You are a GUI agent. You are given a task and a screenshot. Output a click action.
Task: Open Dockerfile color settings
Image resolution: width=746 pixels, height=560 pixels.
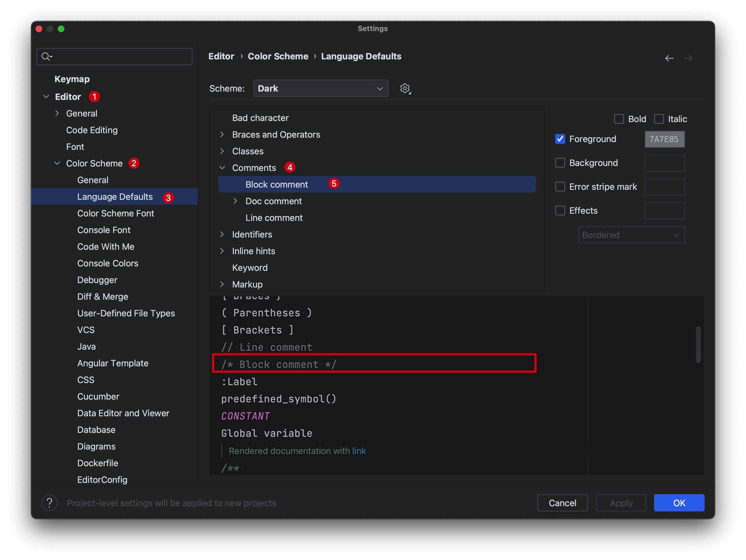click(x=97, y=463)
